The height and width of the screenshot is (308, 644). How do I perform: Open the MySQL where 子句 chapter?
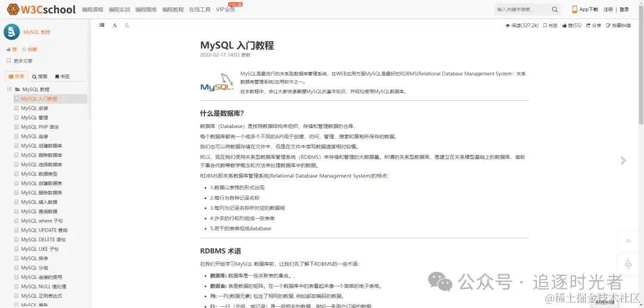42,221
